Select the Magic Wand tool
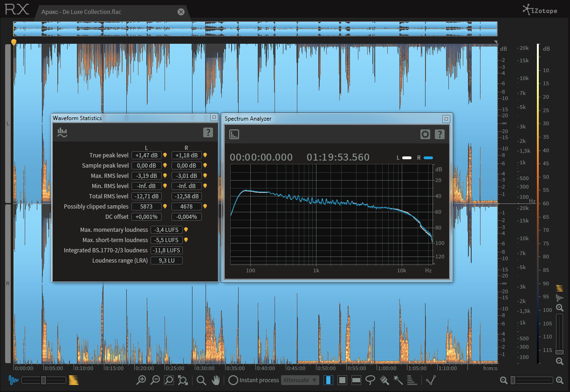Screen dimensions: 570x392 coord(398,380)
